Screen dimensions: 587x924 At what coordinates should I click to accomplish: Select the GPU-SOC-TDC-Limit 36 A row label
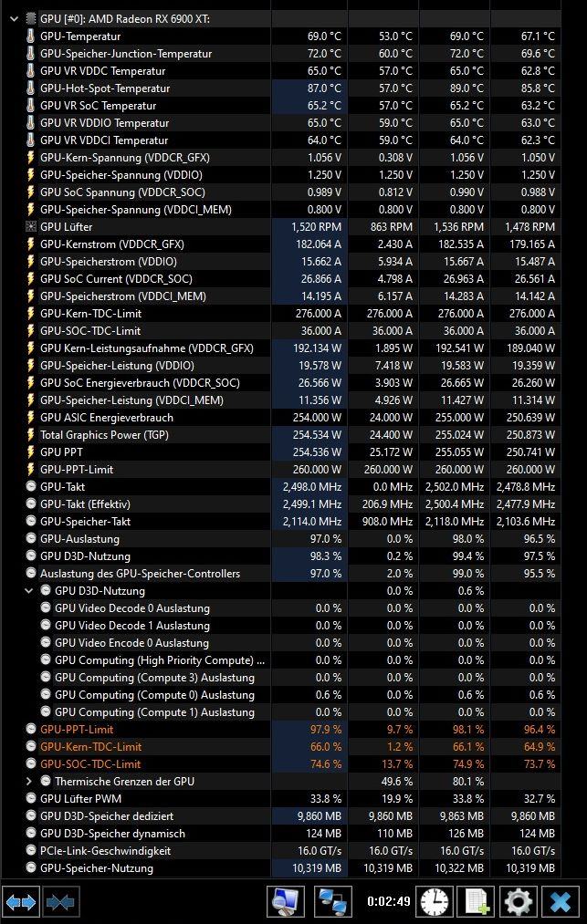coord(90,330)
